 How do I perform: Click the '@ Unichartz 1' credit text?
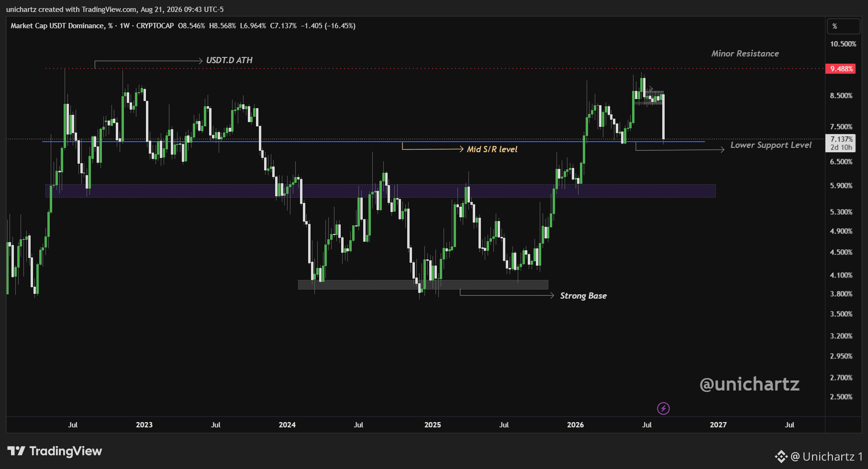click(x=826, y=457)
